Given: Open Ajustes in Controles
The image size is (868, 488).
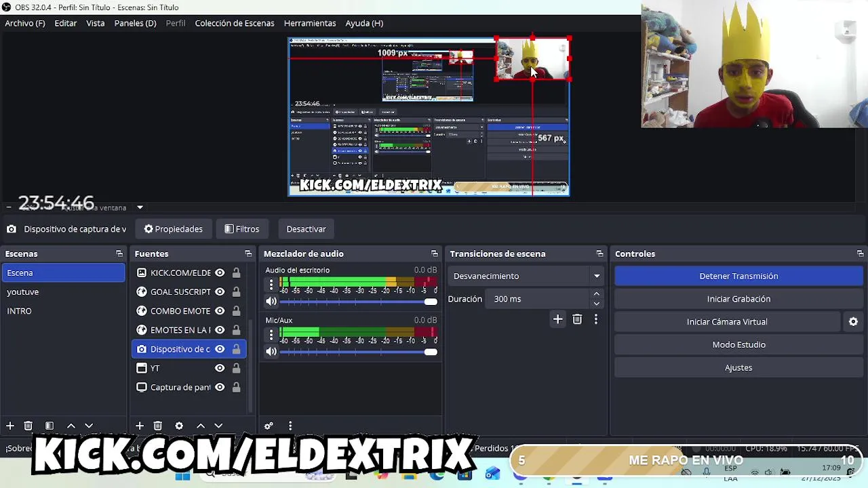Looking at the screenshot, I should [x=738, y=367].
